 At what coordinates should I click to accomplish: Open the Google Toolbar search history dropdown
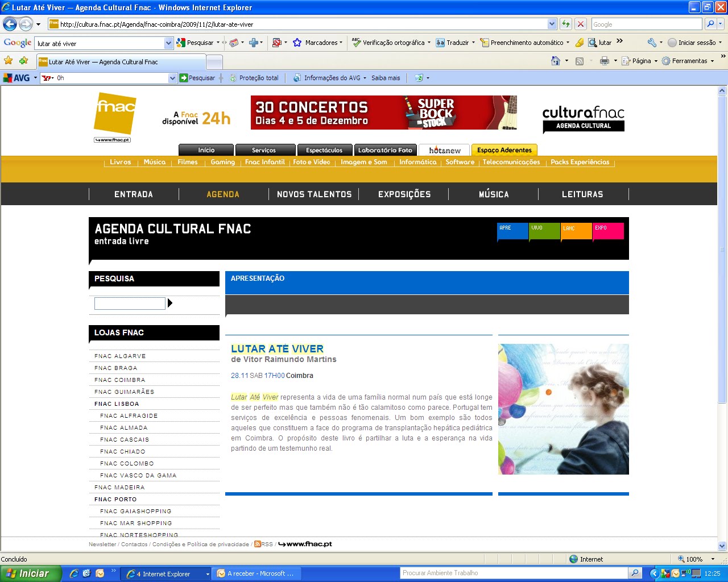click(x=168, y=43)
